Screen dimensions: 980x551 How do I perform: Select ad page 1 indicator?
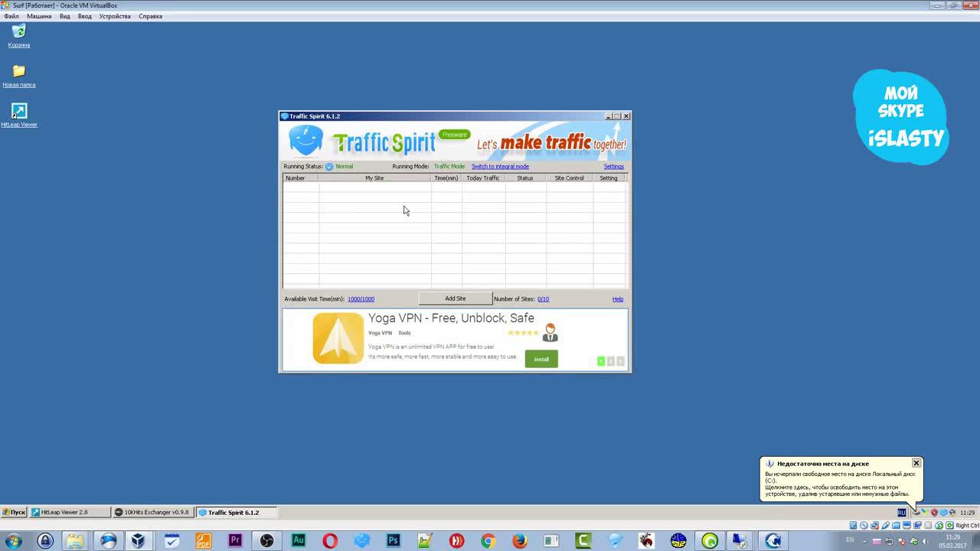point(601,361)
